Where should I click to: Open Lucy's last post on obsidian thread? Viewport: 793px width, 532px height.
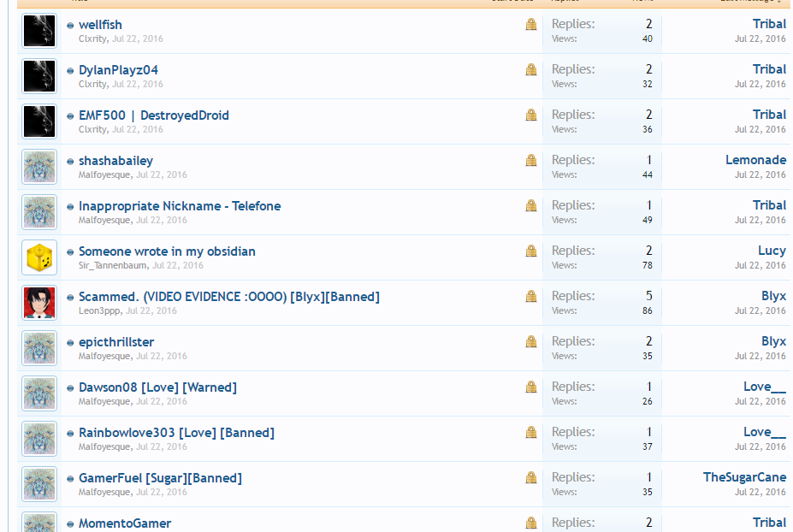click(772, 251)
